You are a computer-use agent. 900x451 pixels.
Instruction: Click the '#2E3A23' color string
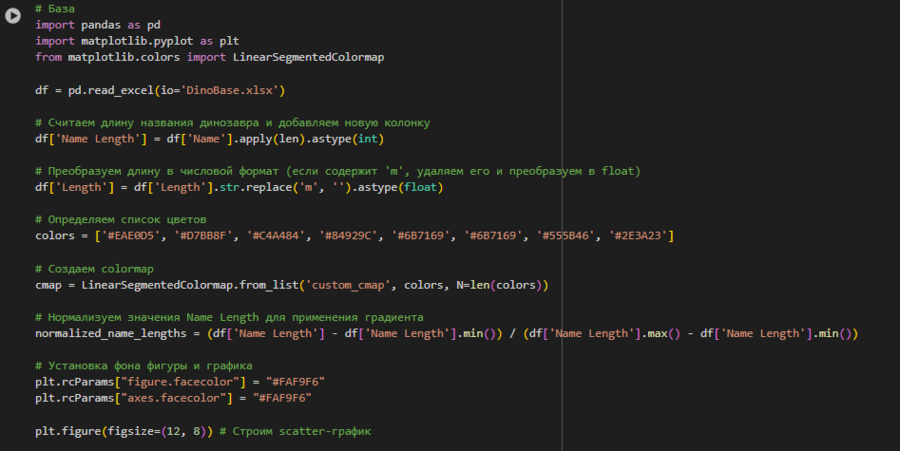pos(638,235)
